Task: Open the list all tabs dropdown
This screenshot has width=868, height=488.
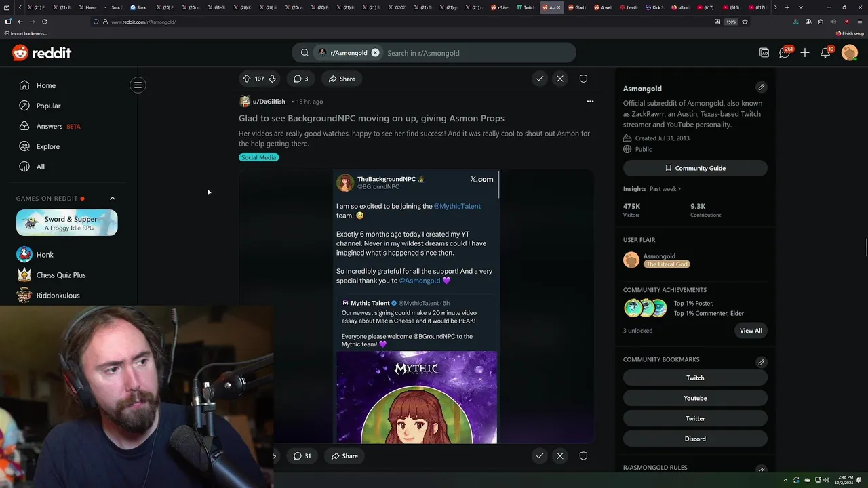Action: point(801,7)
